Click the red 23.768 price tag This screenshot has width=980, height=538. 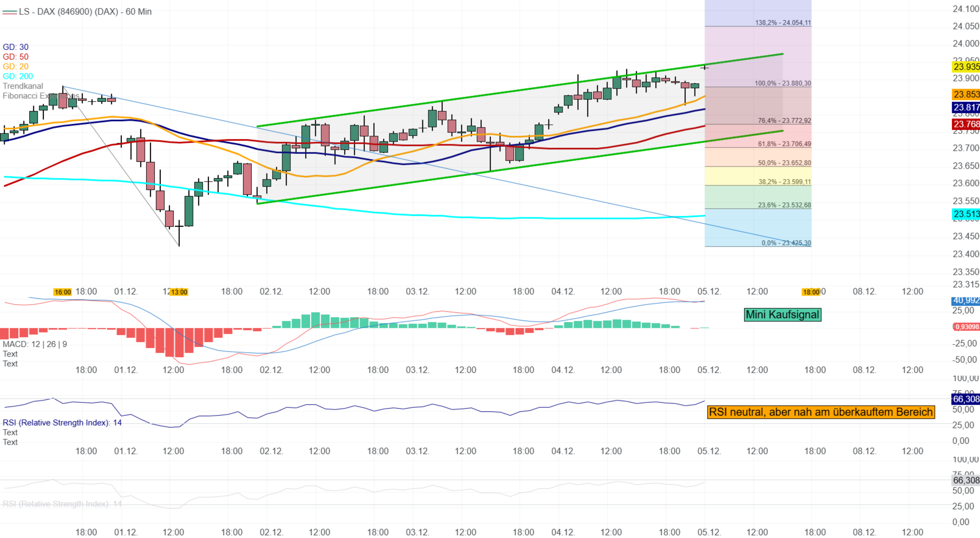pos(966,124)
